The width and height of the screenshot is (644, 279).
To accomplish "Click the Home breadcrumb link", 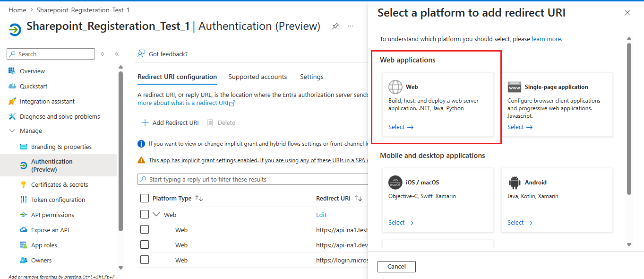I will [x=17, y=10].
